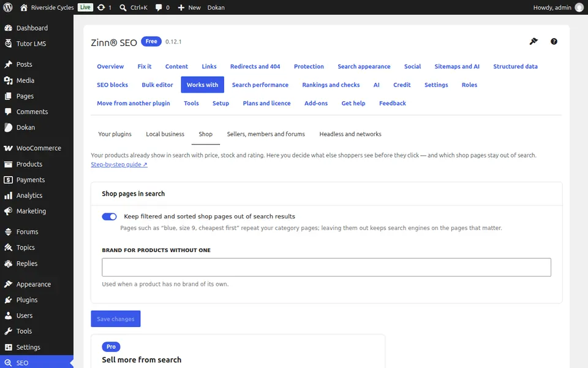Click the Pro badge above Sell more from search
This screenshot has width=588, height=368.
[x=111, y=347]
